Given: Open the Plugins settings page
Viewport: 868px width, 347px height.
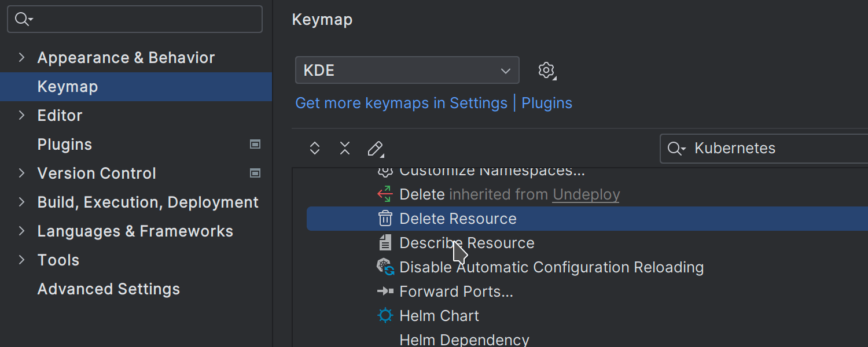Looking at the screenshot, I should click(x=65, y=145).
